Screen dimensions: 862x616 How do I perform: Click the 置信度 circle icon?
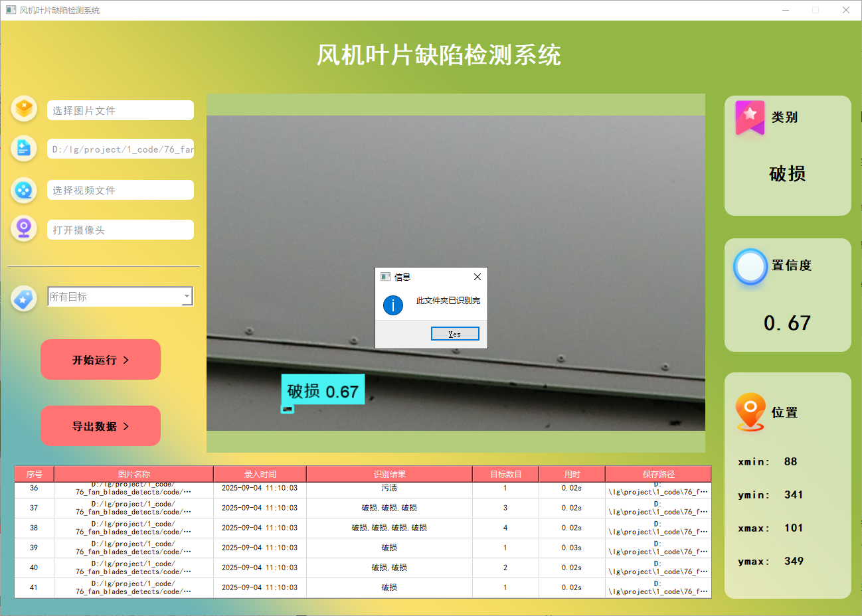750,267
